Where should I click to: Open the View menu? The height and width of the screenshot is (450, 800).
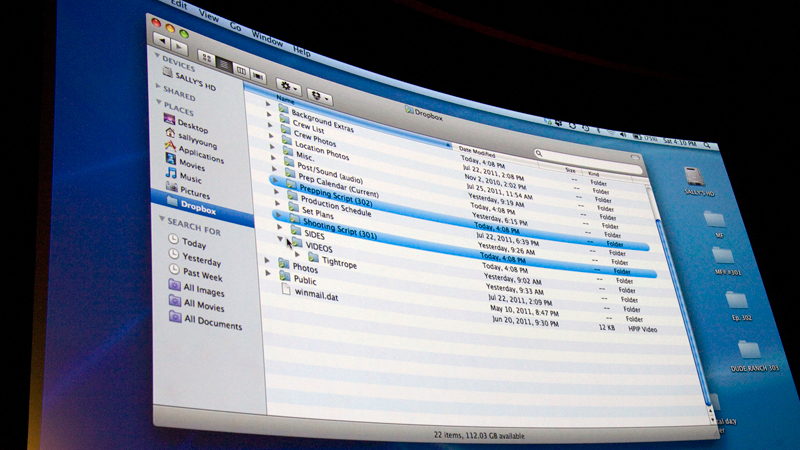click(x=209, y=15)
